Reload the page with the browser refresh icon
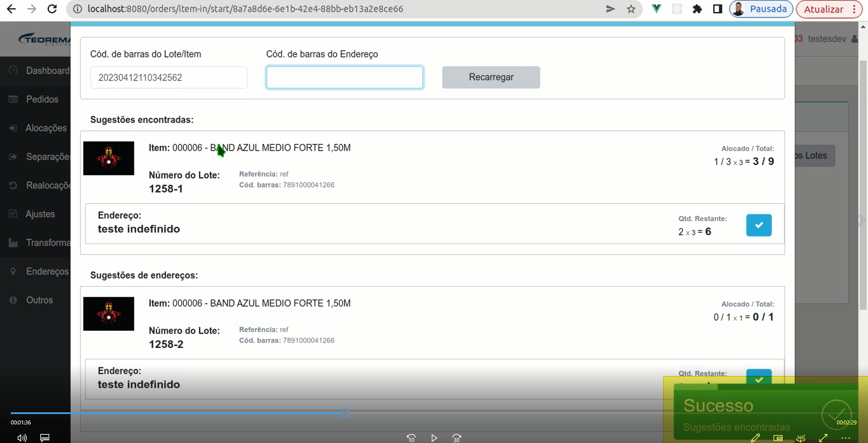This screenshot has height=443, width=868. (52, 9)
